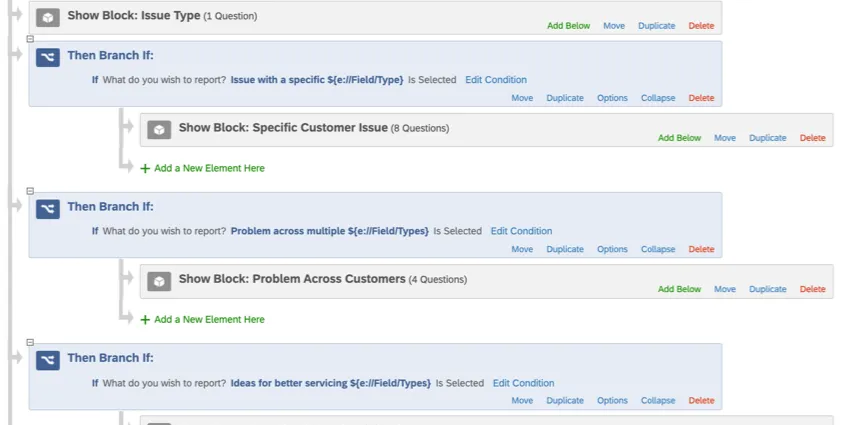Click the green plus under Specific Customer Issue
This screenshot has height=425, width=850.
pos(145,169)
